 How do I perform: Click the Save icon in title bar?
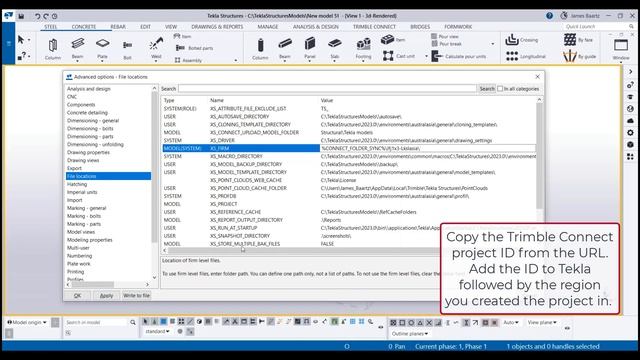21,16
